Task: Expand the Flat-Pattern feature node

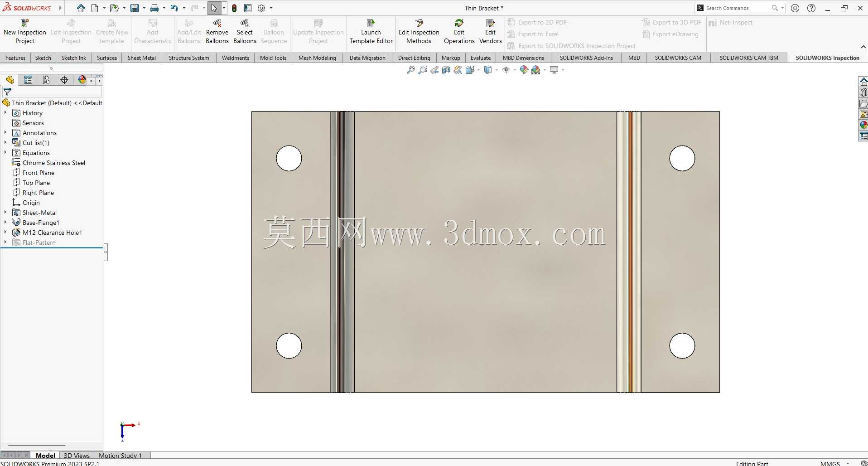Action: pyautogui.click(x=5, y=242)
